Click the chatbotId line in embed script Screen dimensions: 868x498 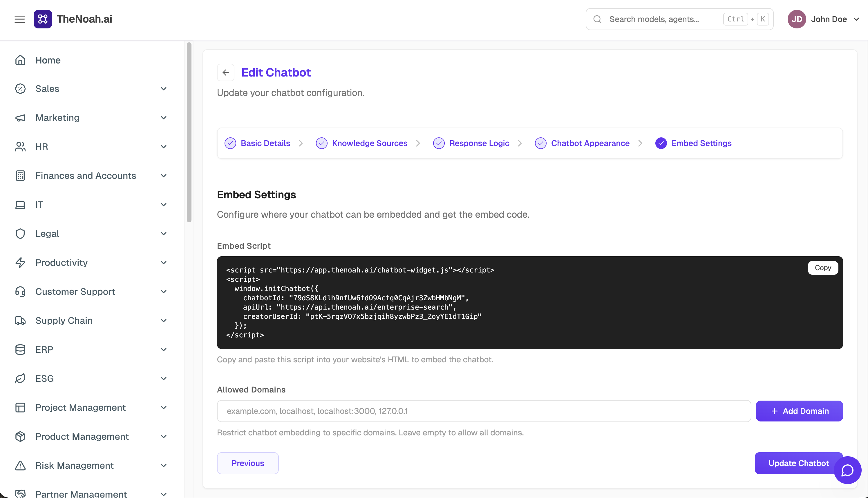[x=356, y=298]
